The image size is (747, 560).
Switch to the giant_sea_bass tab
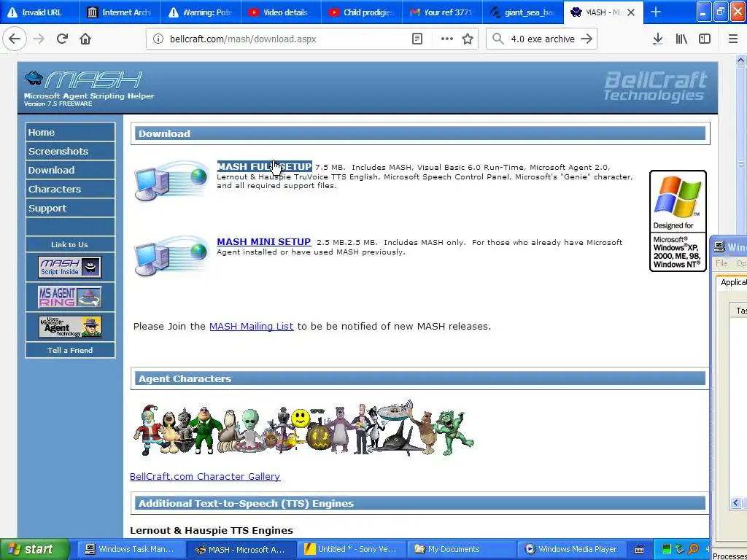pos(522,12)
